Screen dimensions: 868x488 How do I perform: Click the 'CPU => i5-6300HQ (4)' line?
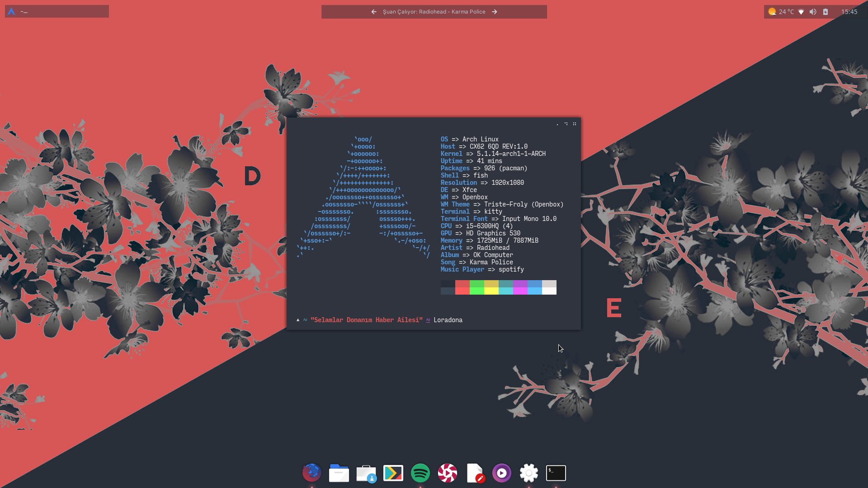point(477,226)
